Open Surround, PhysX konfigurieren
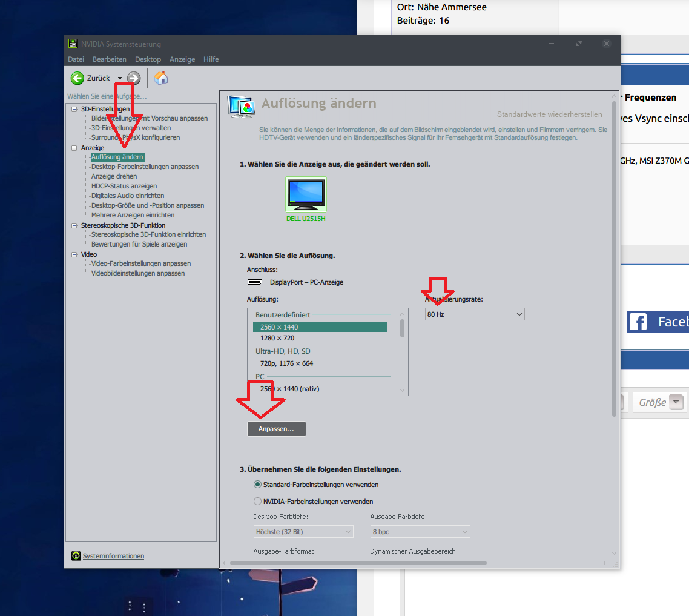The width and height of the screenshot is (689, 616). click(136, 137)
